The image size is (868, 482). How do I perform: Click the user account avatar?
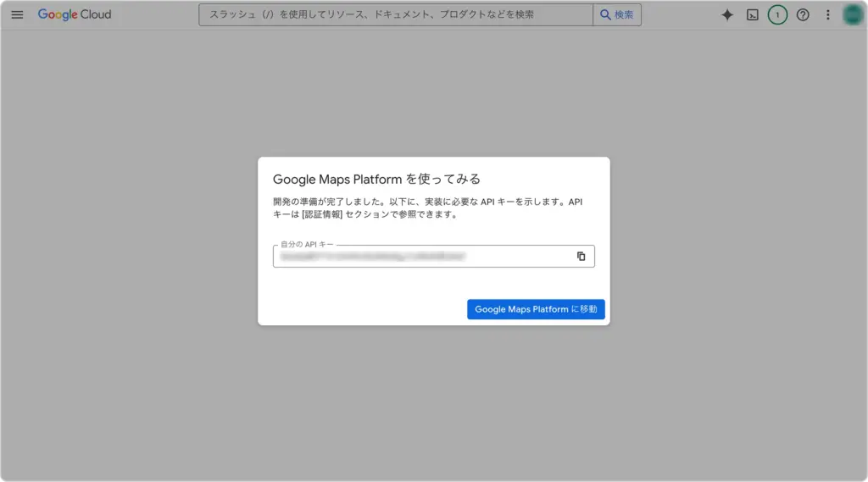coord(853,15)
